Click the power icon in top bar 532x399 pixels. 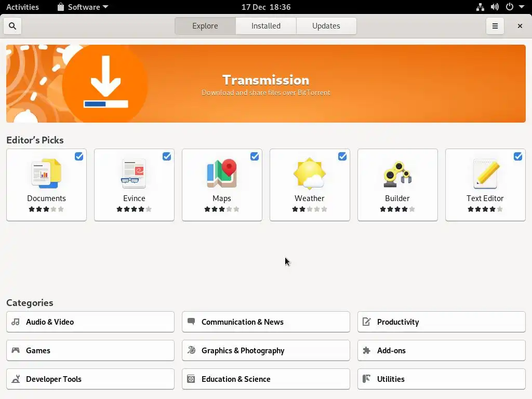tap(510, 7)
